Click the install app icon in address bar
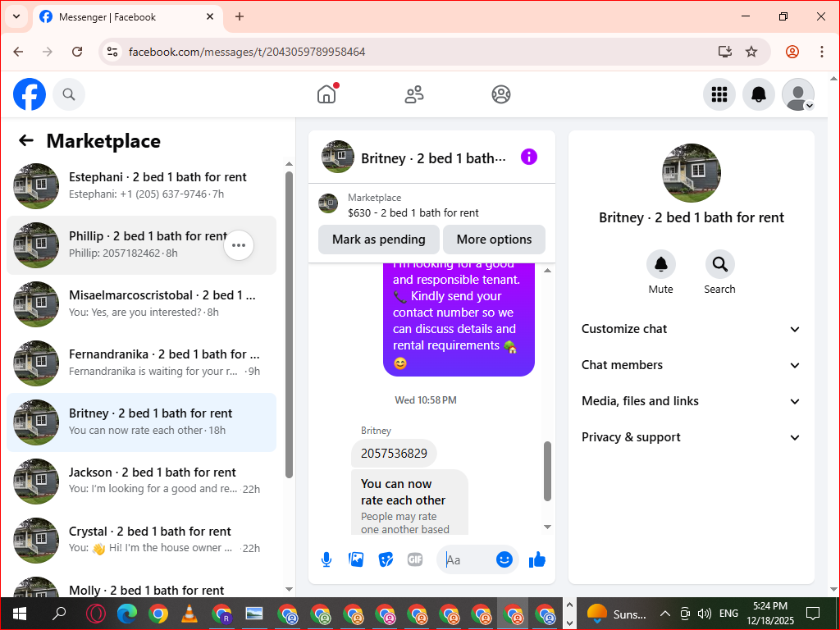Screen dimensions: 840x630 (x=724, y=52)
